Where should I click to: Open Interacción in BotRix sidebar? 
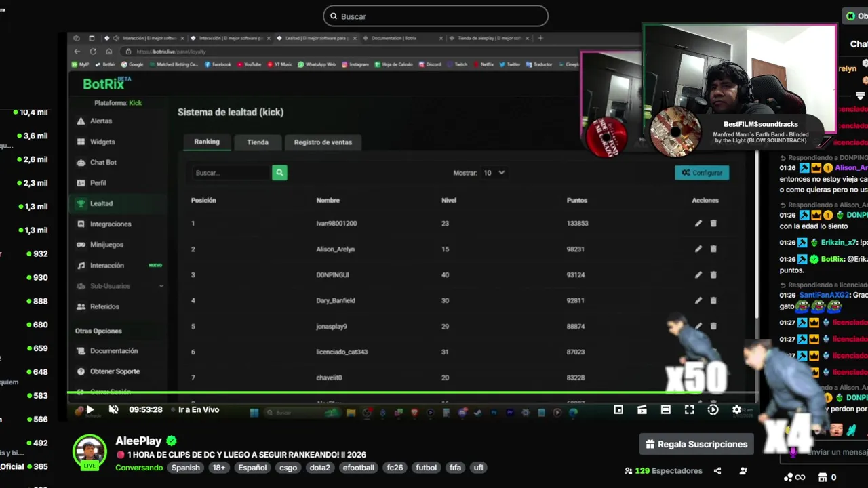[x=107, y=266]
